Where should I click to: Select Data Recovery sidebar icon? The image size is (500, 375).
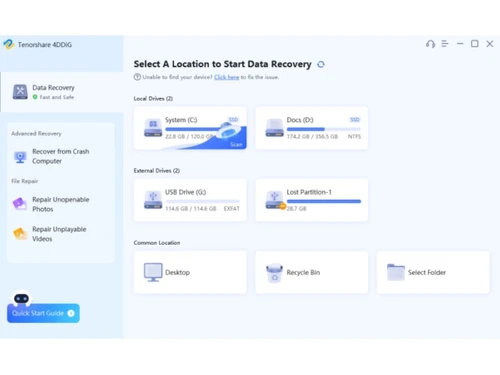click(x=20, y=92)
